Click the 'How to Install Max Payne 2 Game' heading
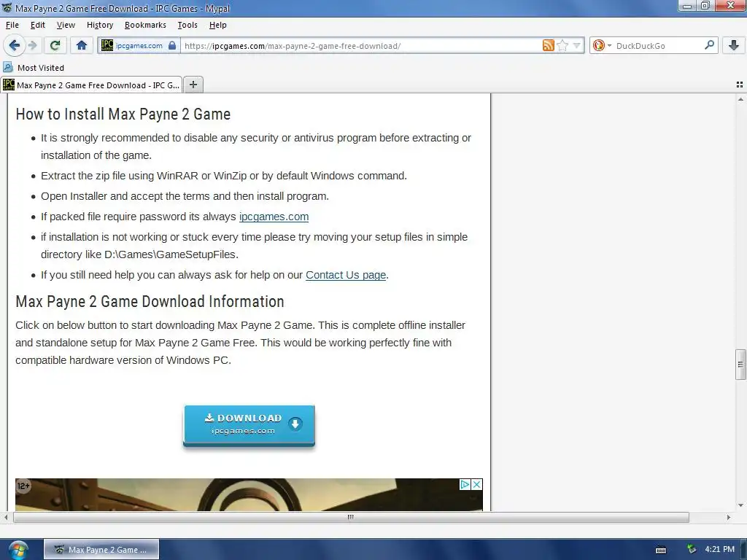This screenshot has height=560, width=747. click(123, 114)
